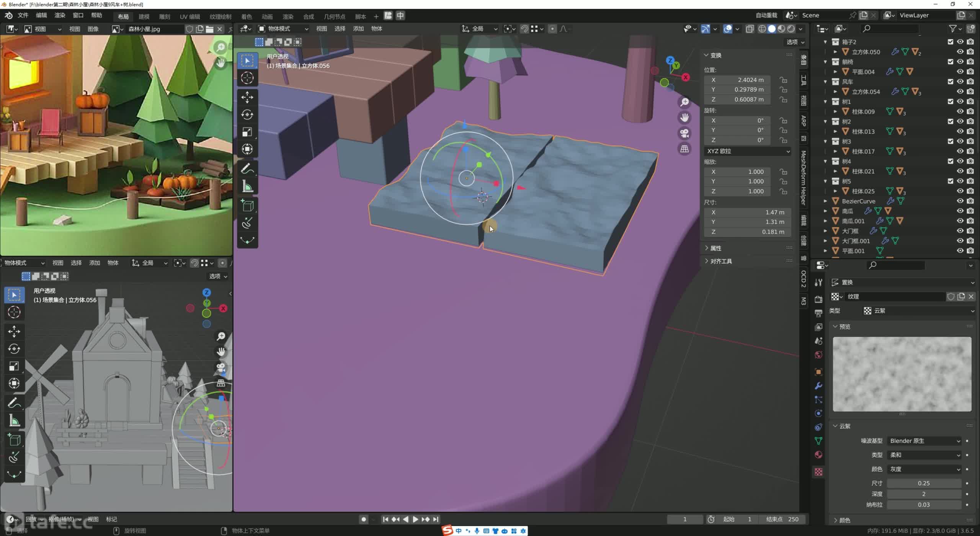Open Physics properties tab
This screenshot has width=980, height=536.
818,413
